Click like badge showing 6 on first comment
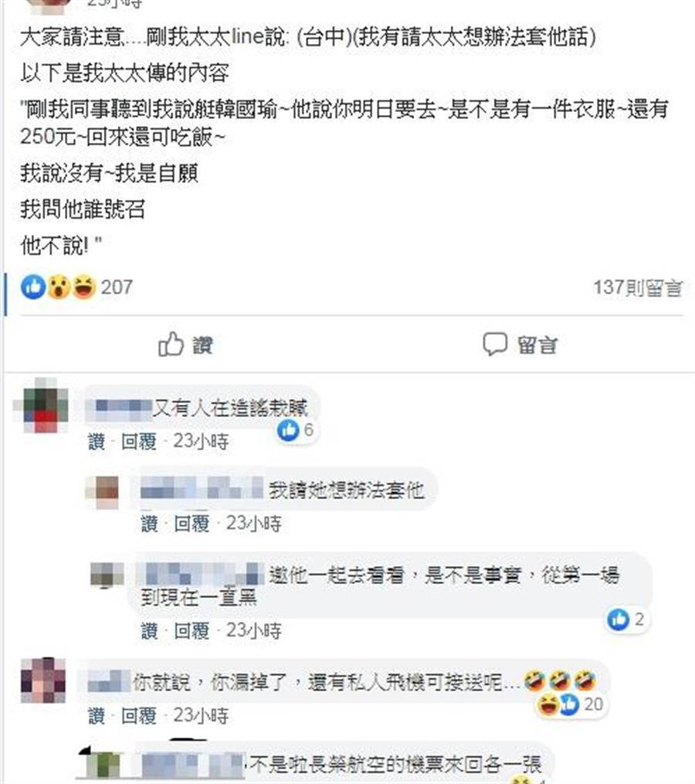Screen dimensions: 695x784 pos(296,430)
